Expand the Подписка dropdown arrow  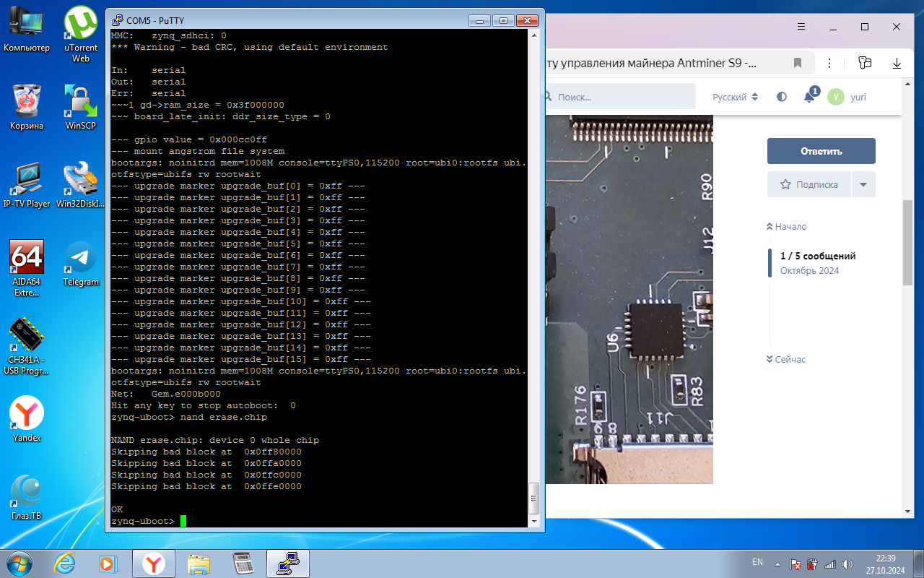coord(863,184)
